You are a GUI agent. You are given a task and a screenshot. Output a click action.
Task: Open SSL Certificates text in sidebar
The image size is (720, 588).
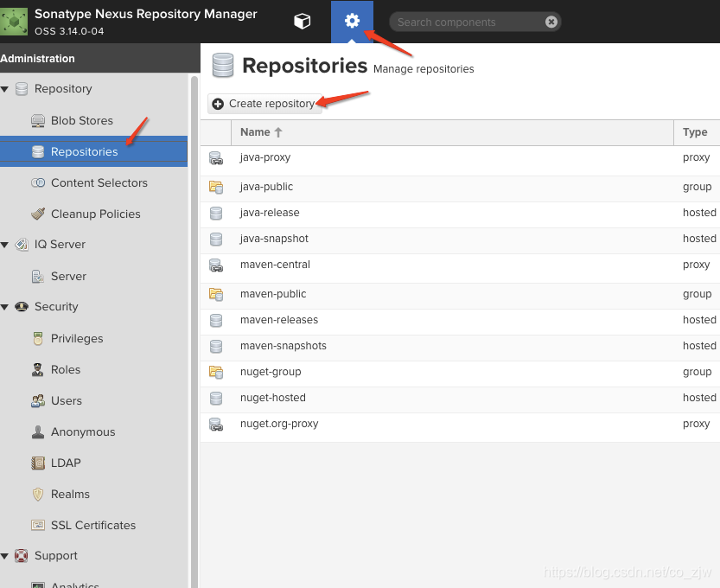[x=93, y=526]
